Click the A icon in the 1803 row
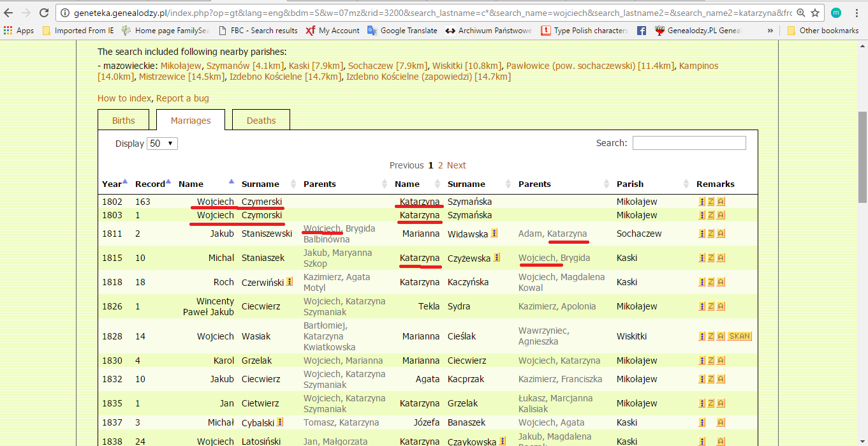868x446 pixels. (721, 215)
